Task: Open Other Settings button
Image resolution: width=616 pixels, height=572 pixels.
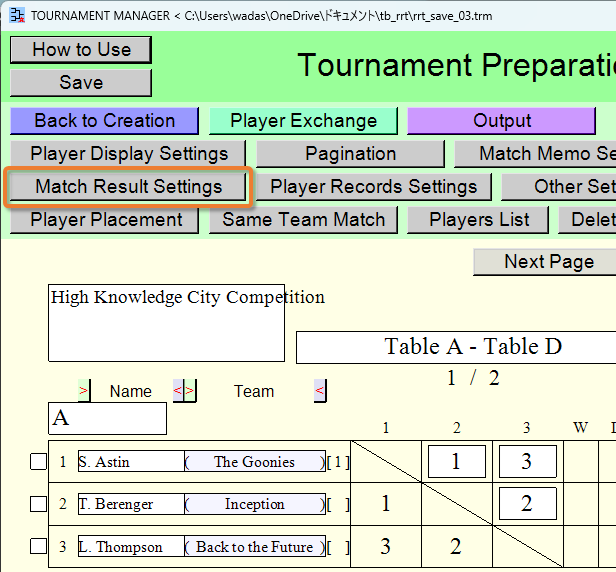Action: pyautogui.click(x=559, y=187)
